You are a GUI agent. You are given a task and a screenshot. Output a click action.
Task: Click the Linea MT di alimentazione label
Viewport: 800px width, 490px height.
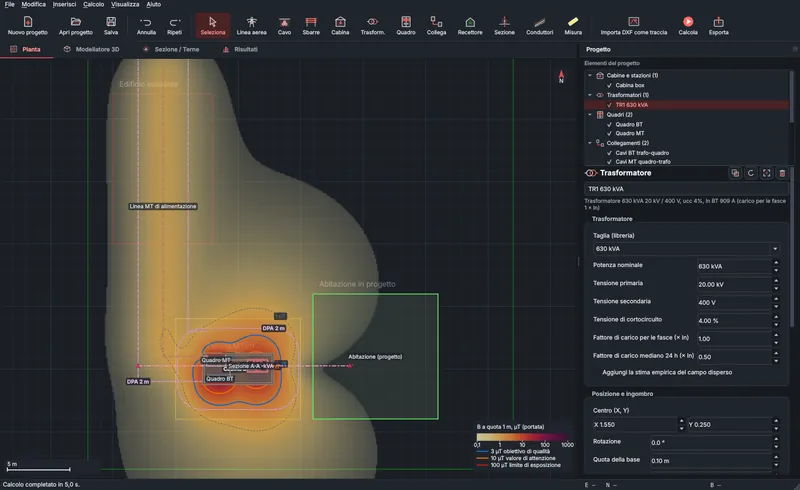163,206
